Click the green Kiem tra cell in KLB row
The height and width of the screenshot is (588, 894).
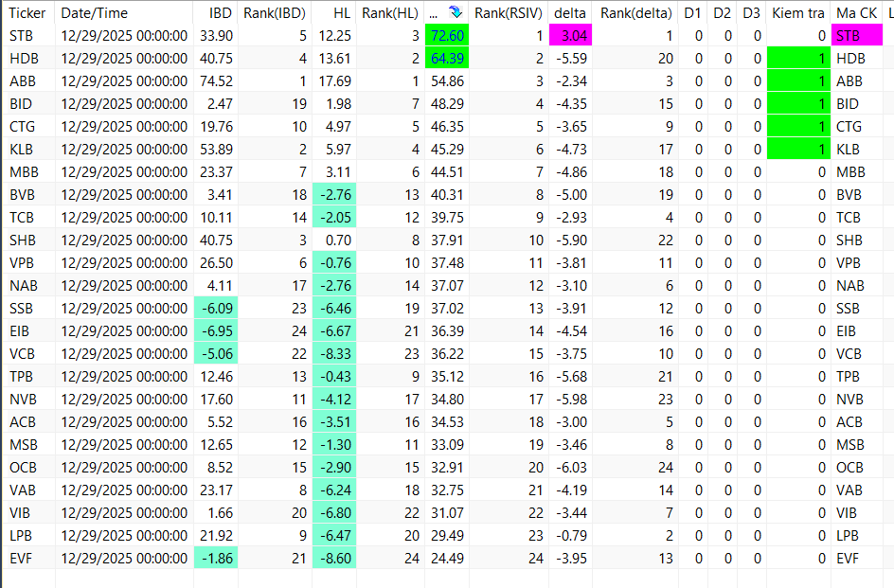tap(798, 150)
